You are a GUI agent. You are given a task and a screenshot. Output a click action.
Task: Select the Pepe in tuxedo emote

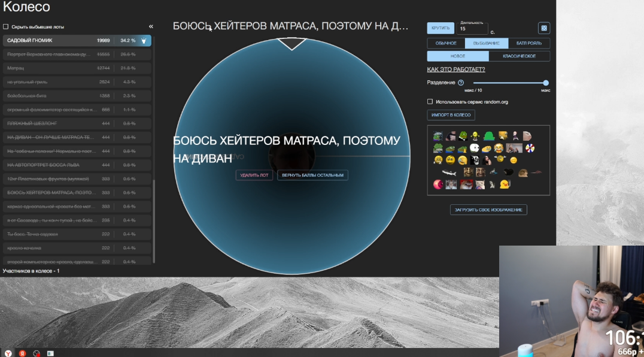(x=463, y=136)
